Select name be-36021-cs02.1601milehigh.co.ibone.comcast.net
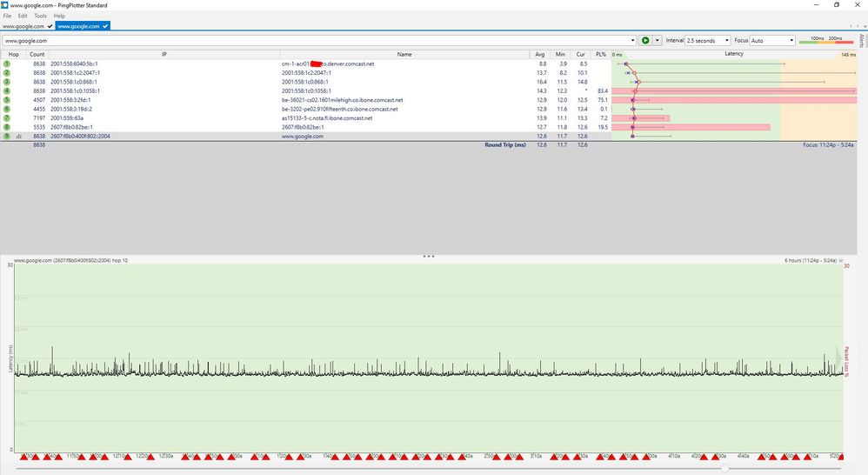The width and height of the screenshot is (868, 475). pyautogui.click(x=342, y=100)
